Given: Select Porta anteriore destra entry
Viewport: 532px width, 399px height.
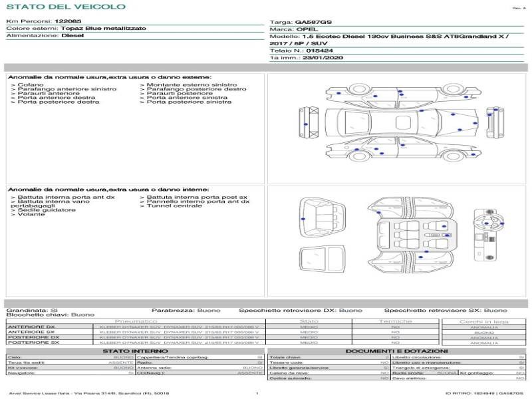Looking at the screenshot, I should pyautogui.click(x=53, y=97).
